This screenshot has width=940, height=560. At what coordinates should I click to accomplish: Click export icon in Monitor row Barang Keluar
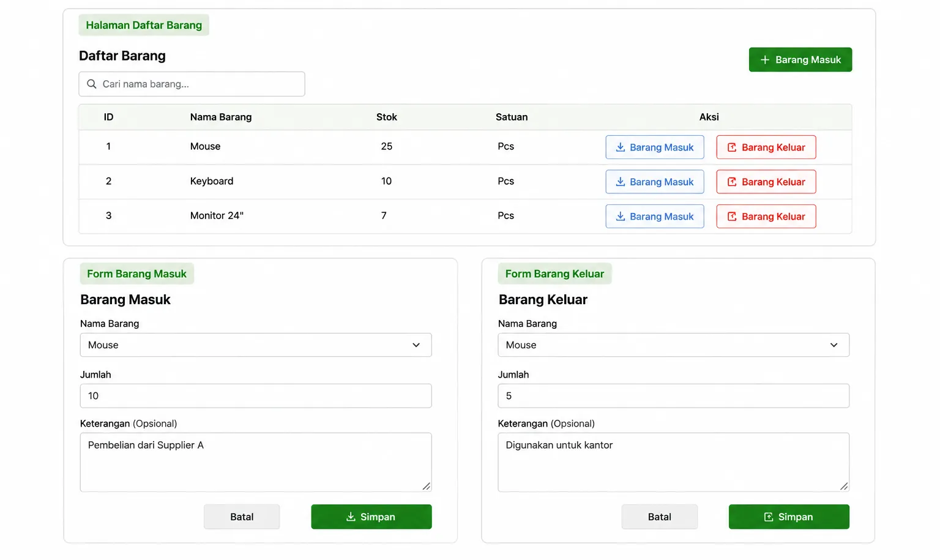pos(731,216)
